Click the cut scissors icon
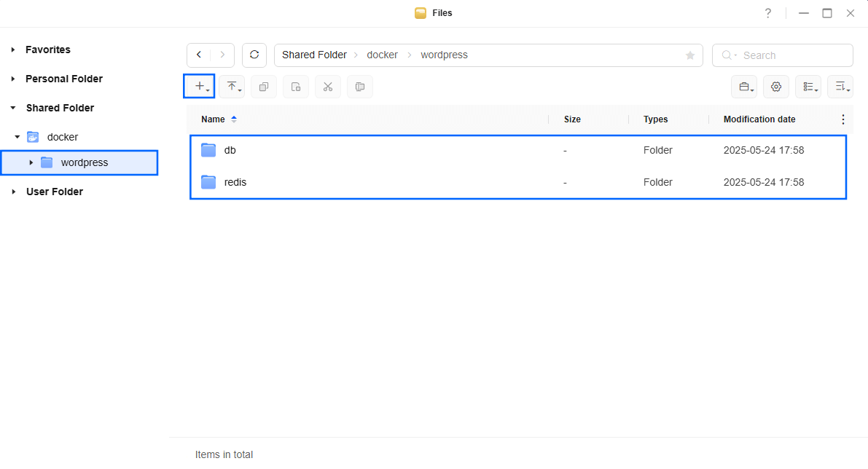This screenshot has width=868, height=469. click(328, 86)
